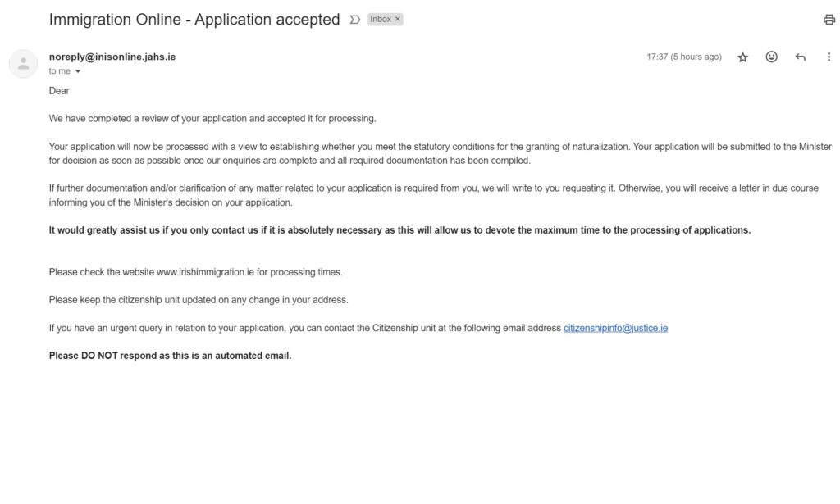Click the bold "Please DO NOT respond" line

pos(170,356)
